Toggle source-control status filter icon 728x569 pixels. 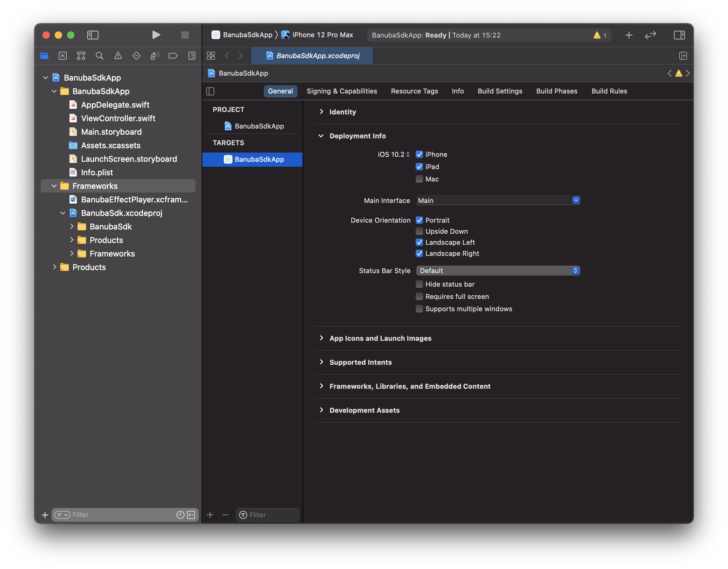pos(191,515)
